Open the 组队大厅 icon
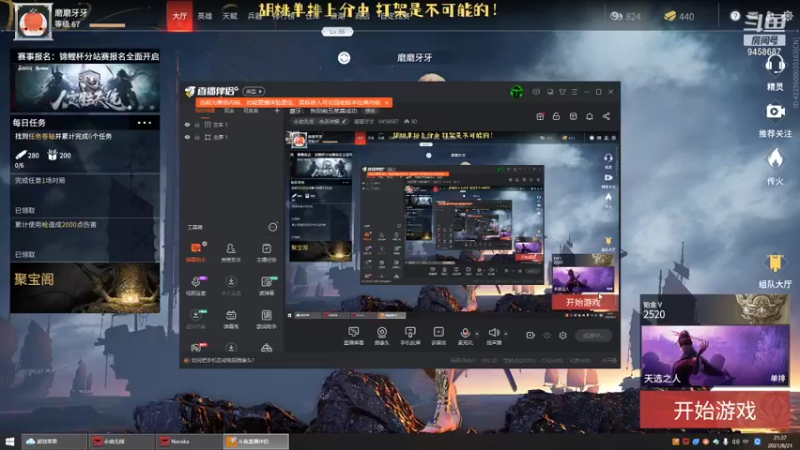Screen dimensions: 800x450 [775, 263]
